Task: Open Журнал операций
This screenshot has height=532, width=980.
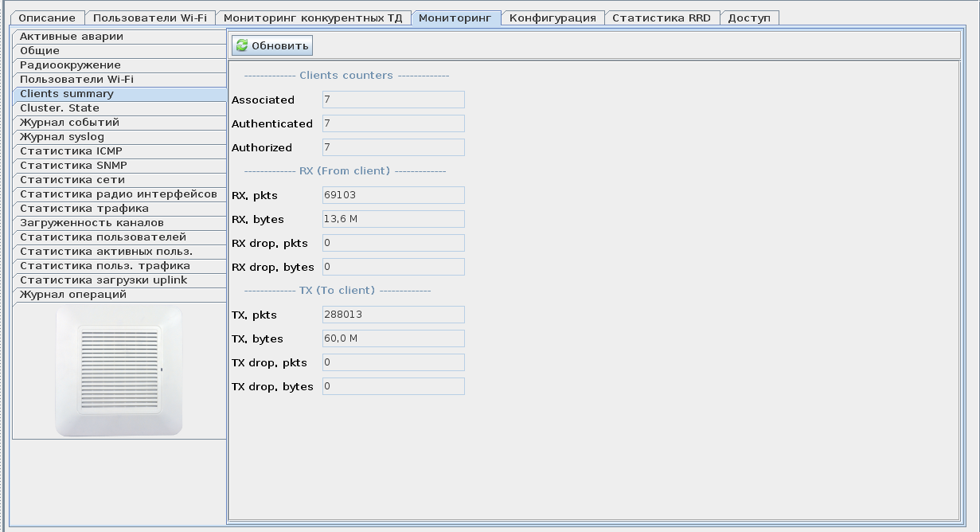Action: [x=119, y=295]
